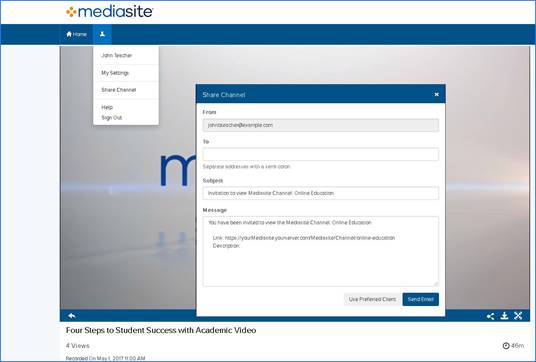Viewport: 536px width, 362px height.
Task: Click the Subject text field
Action: (x=321, y=193)
